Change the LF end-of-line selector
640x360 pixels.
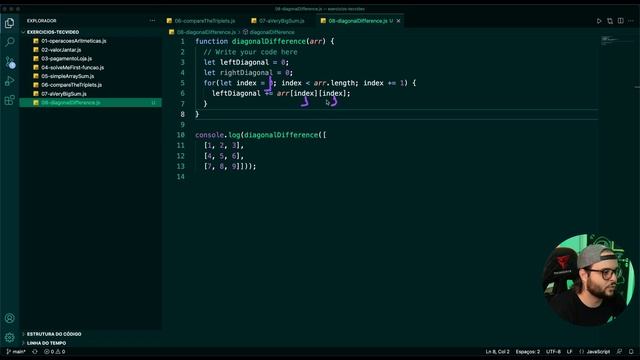click(x=569, y=351)
